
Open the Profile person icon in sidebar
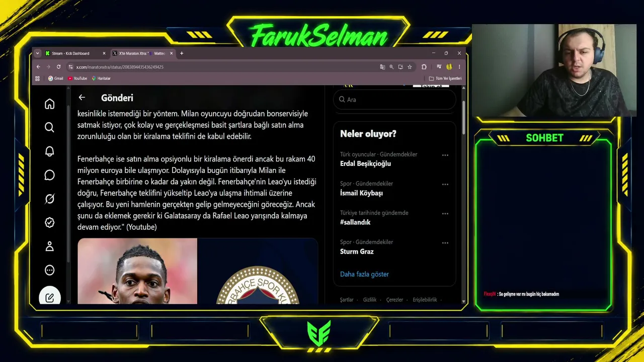tap(49, 246)
